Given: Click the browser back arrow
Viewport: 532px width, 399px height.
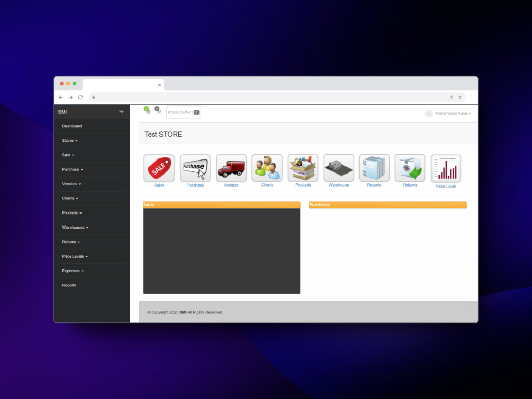Looking at the screenshot, I should pyautogui.click(x=61, y=97).
